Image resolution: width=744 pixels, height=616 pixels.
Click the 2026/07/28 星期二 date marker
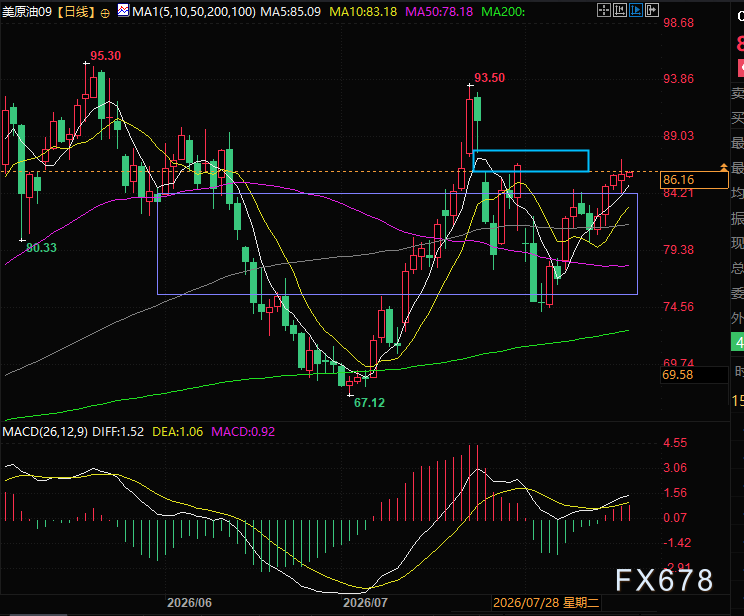[546, 603]
